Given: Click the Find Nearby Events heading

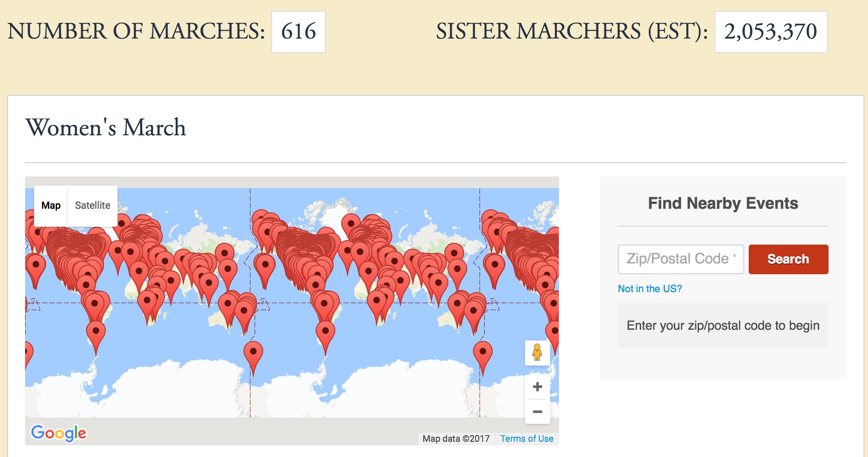Looking at the screenshot, I should [723, 203].
